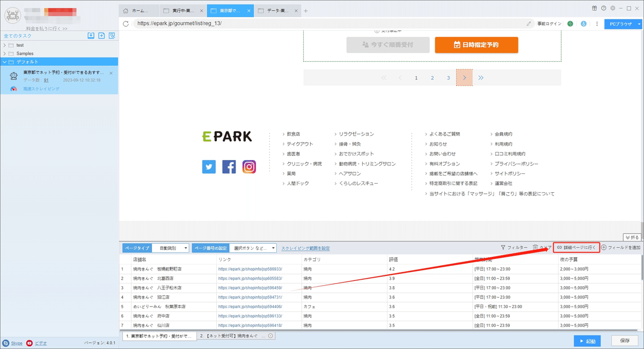Image resolution: width=644 pixels, height=349 pixels.
Task: Open the help question mark icon
Action: click(604, 8)
